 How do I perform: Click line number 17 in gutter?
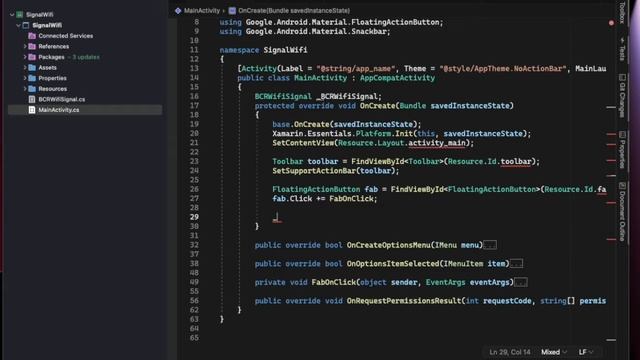tap(194, 106)
